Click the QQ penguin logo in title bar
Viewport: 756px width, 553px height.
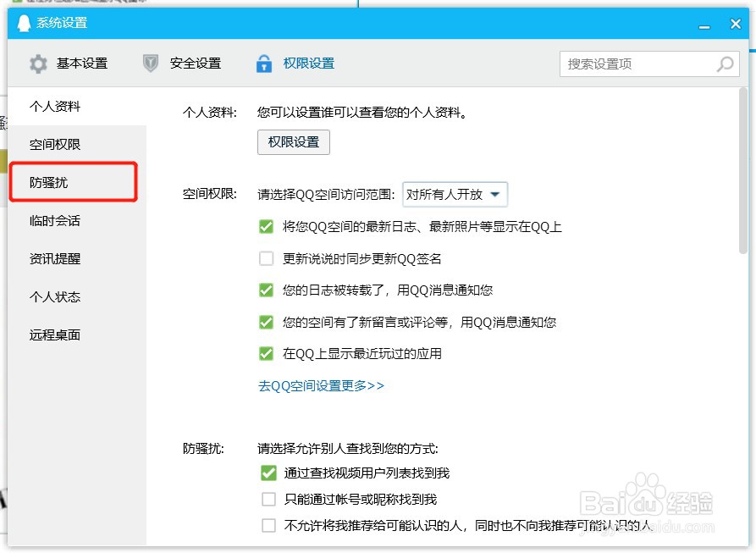[x=24, y=23]
